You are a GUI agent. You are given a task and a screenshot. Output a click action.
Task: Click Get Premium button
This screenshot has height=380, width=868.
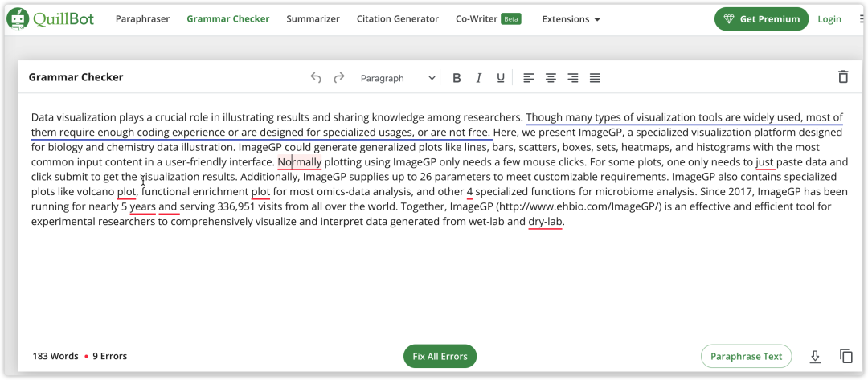coord(762,18)
